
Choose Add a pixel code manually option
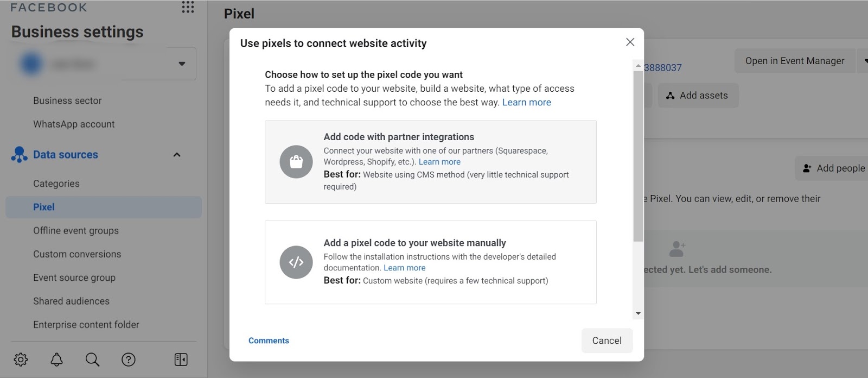pyautogui.click(x=430, y=262)
